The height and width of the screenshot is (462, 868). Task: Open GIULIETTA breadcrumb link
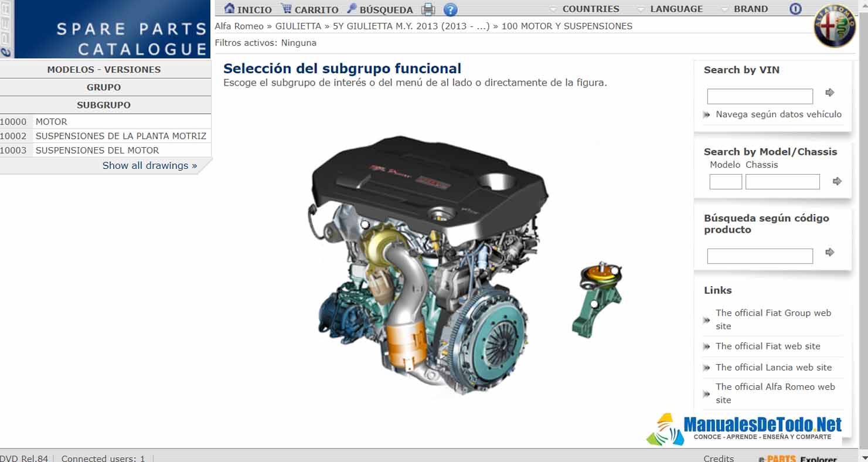click(x=298, y=26)
